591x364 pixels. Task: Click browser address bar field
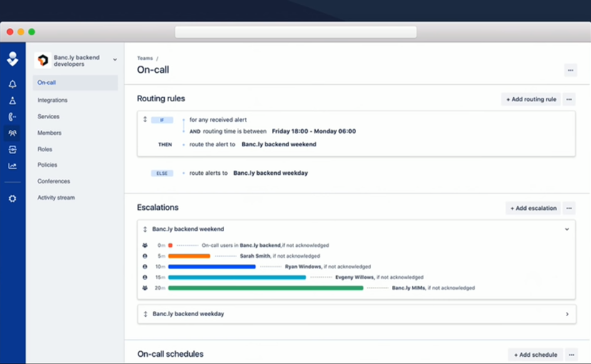coord(296,32)
